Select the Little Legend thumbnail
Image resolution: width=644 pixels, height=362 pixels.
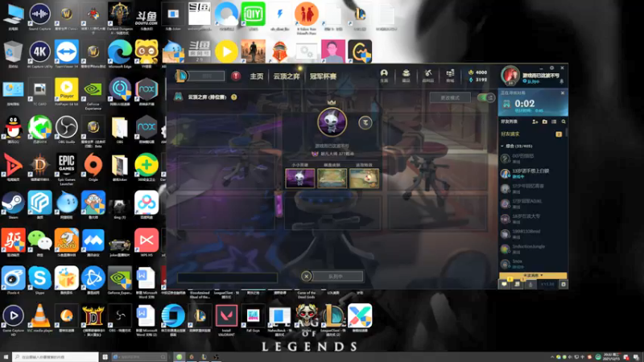[x=299, y=178]
